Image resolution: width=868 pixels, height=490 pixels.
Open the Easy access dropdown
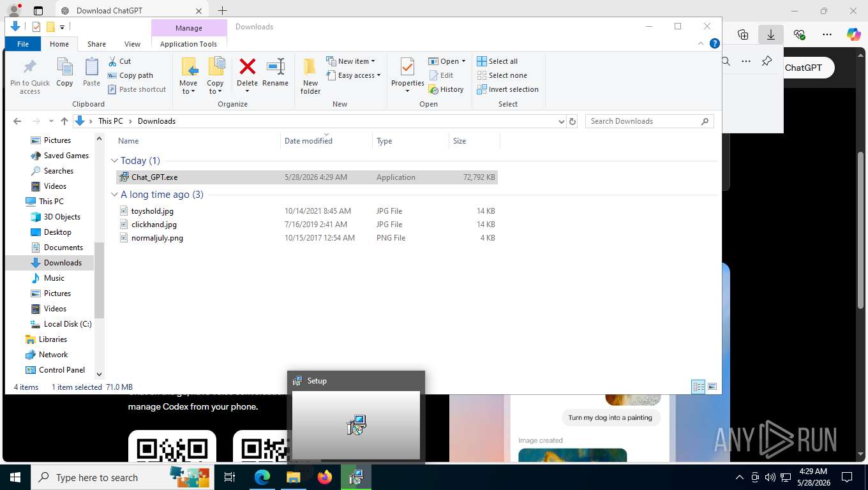353,75
